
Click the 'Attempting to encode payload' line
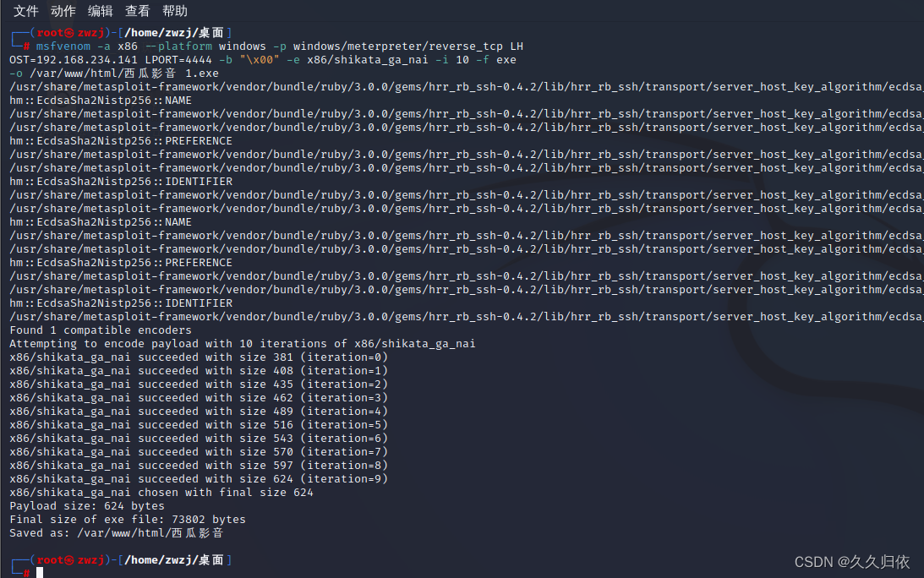tap(242, 343)
